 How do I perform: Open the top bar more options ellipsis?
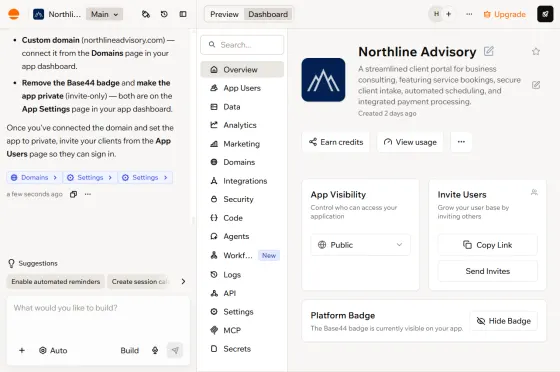[469, 14]
